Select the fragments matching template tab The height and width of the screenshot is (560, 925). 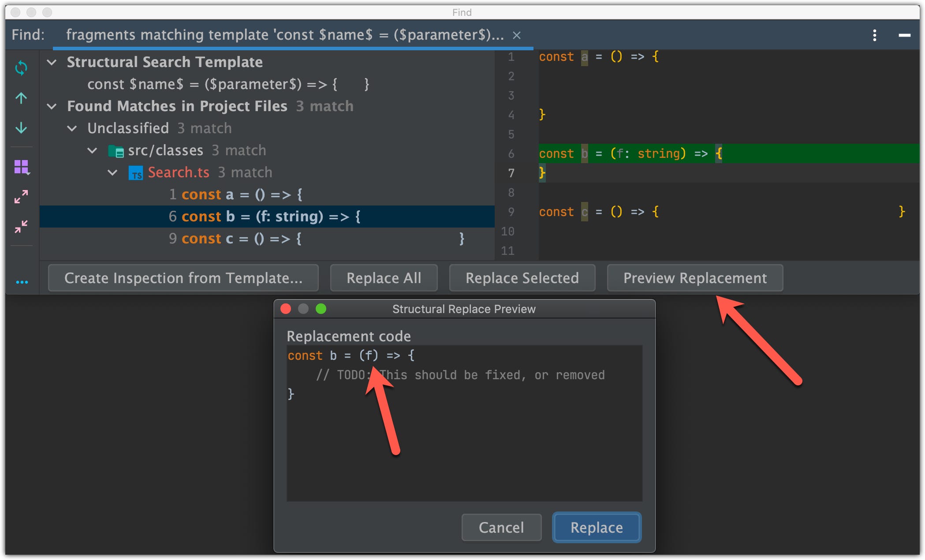click(284, 35)
